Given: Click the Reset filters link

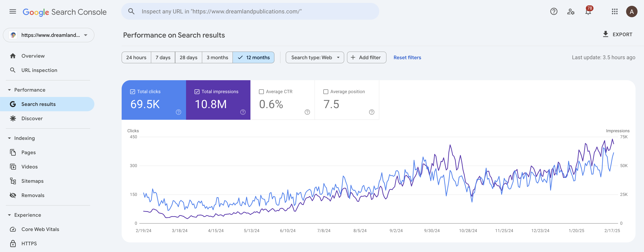Looking at the screenshot, I should 407,57.
